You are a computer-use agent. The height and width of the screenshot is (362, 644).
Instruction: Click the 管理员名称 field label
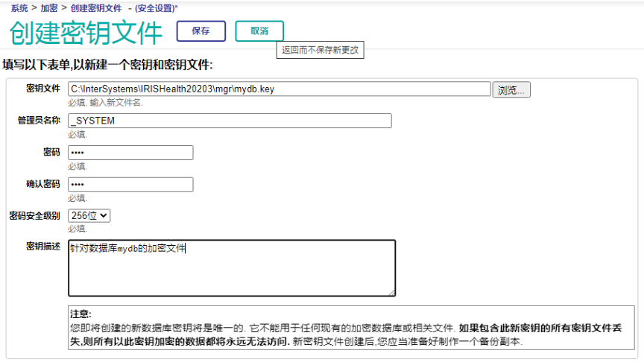pyautogui.click(x=39, y=120)
